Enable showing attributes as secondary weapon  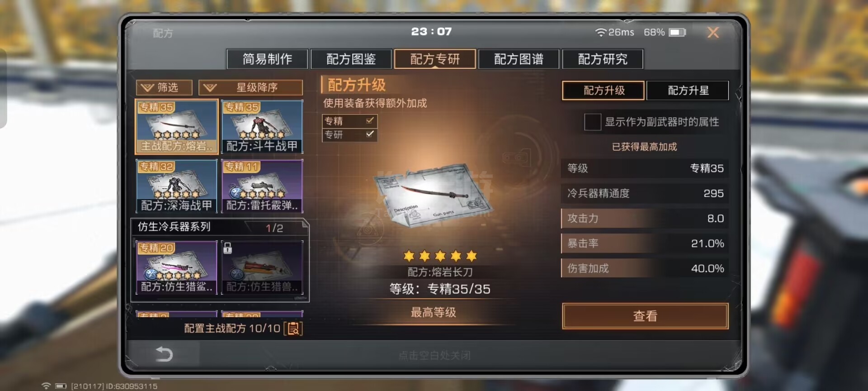pyautogui.click(x=592, y=122)
